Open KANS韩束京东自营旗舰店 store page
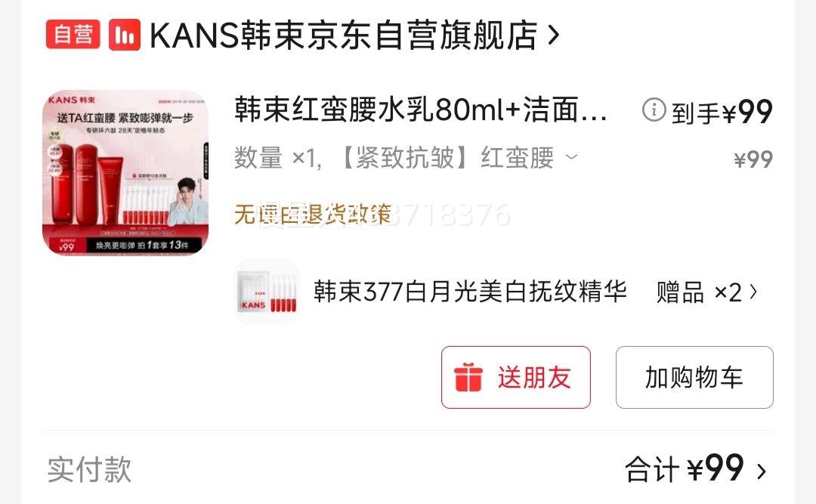 [344, 35]
